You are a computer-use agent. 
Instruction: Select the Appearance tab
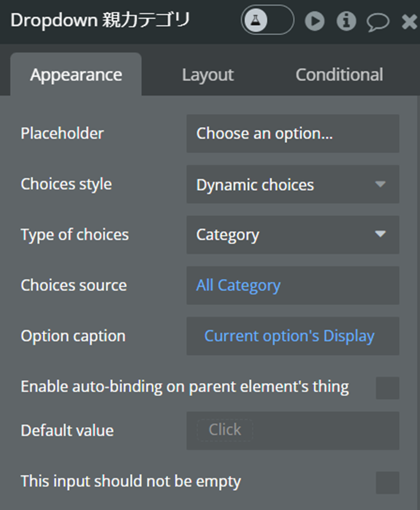(76, 74)
